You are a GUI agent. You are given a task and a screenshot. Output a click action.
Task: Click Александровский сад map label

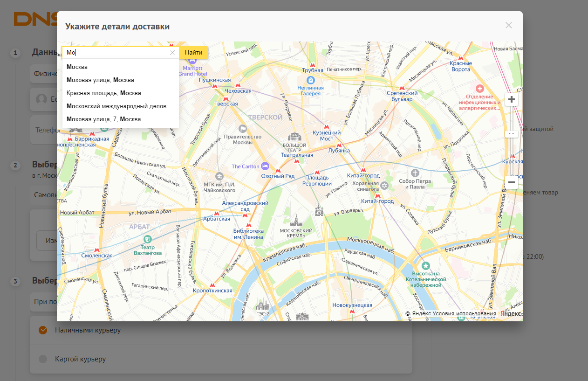(245, 206)
